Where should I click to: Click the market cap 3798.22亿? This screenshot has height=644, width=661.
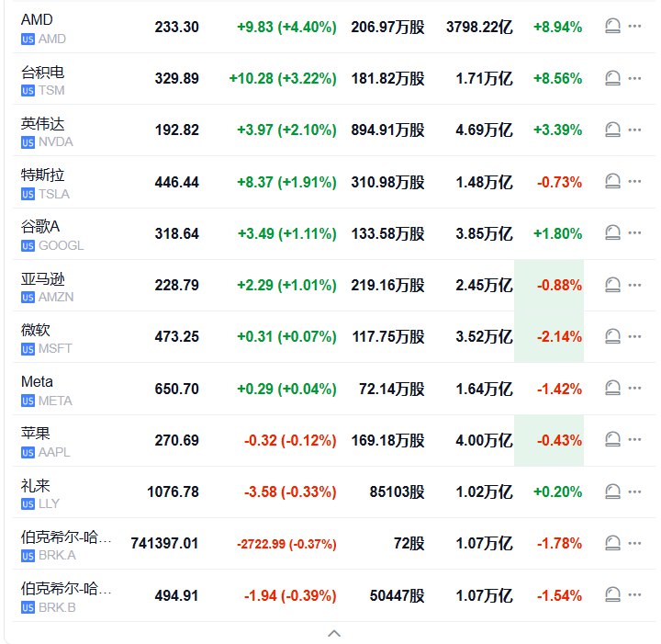(480, 27)
